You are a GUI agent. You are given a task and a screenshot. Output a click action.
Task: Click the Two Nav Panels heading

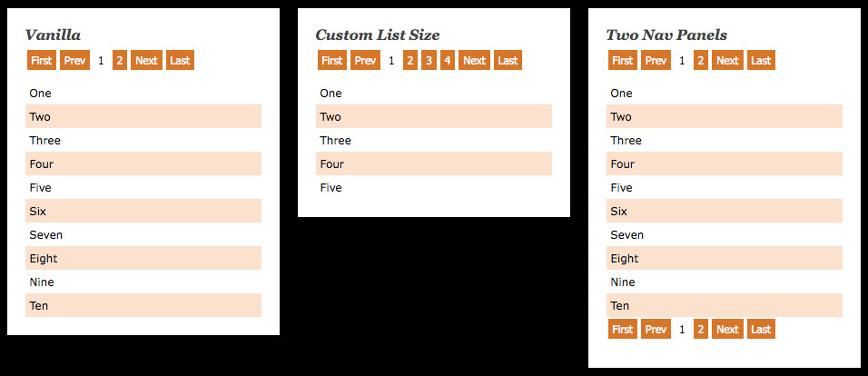[666, 35]
